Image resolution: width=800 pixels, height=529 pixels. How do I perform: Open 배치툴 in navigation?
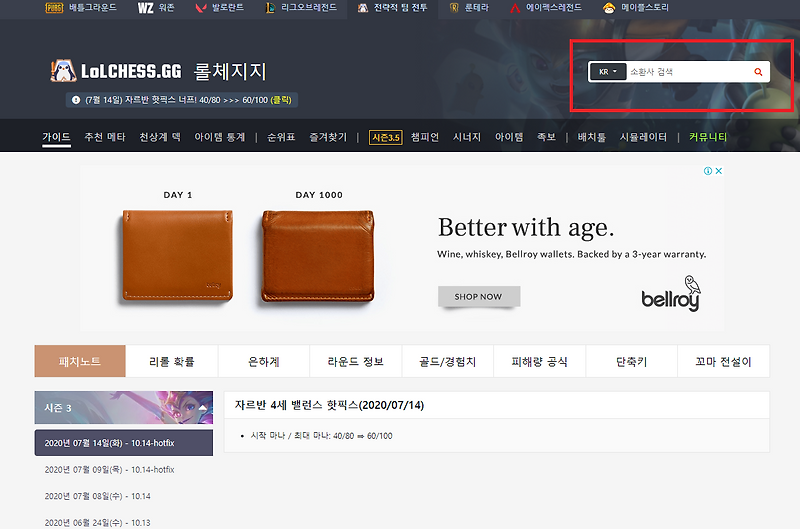[x=591, y=137]
